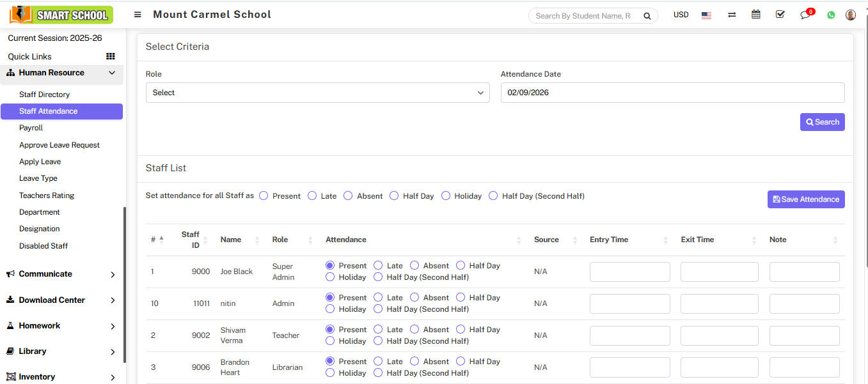Click the Search button
The image size is (868, 384).
point(822,122)
